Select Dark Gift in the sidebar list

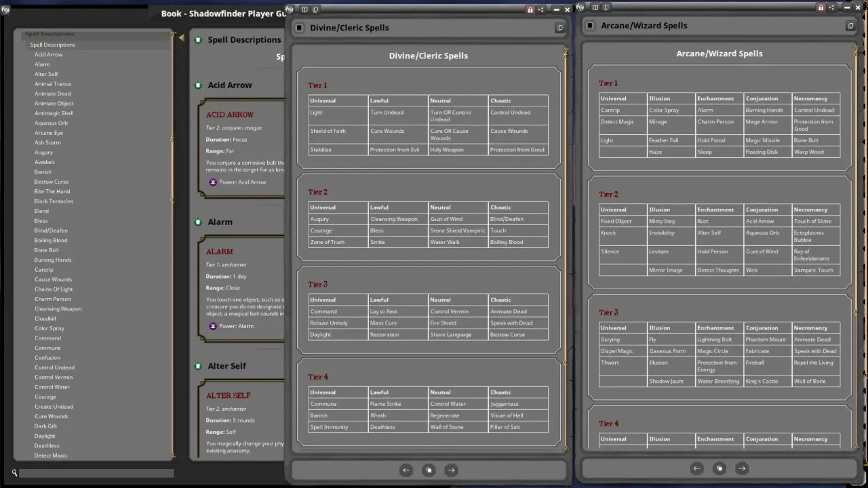pyautogui.click(x=45, y=426)
